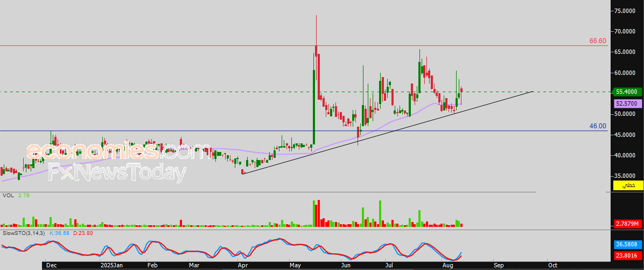Click the Apr label on time axis
The height and width of the screenshot is (270, 644).
pyautogui.click(x=243, y=266)
